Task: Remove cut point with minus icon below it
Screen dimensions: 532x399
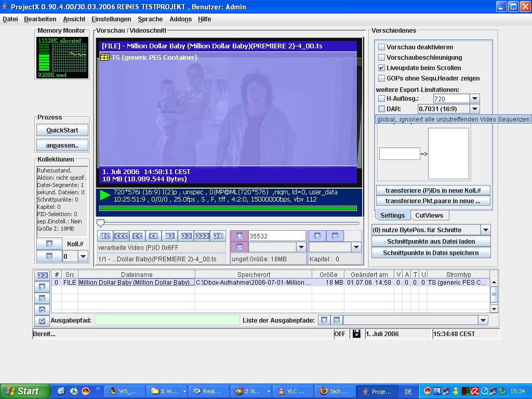Action: (240, 247)
